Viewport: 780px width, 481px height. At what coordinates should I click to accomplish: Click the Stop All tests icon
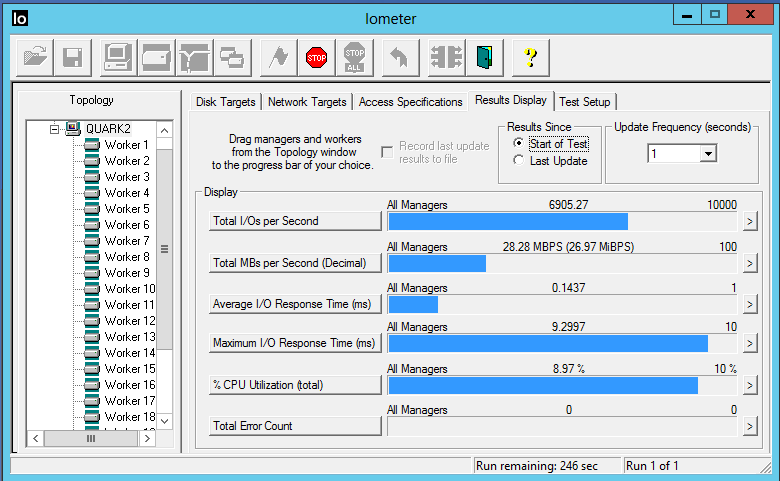click(x=355, y=58)
